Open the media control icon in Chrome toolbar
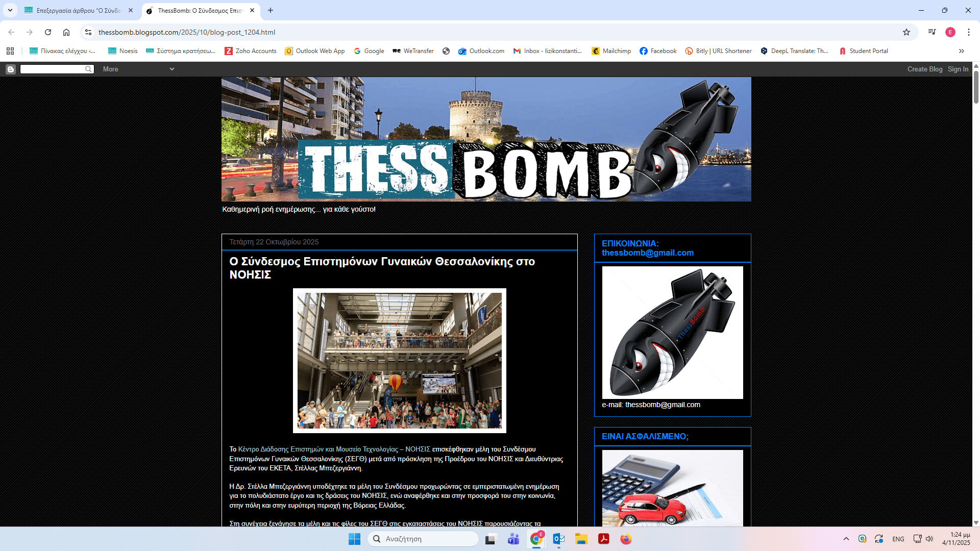 point(932,32)
